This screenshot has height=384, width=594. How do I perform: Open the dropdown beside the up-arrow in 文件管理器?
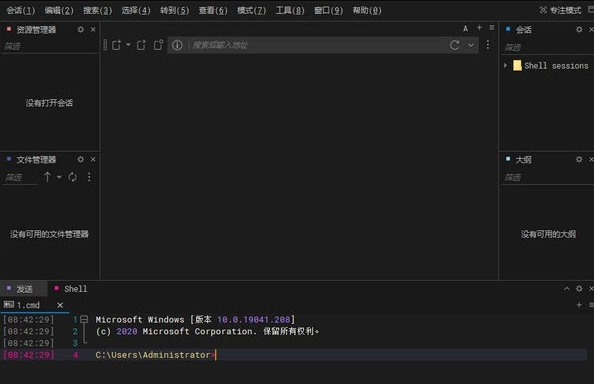click(x=59, y=177)
